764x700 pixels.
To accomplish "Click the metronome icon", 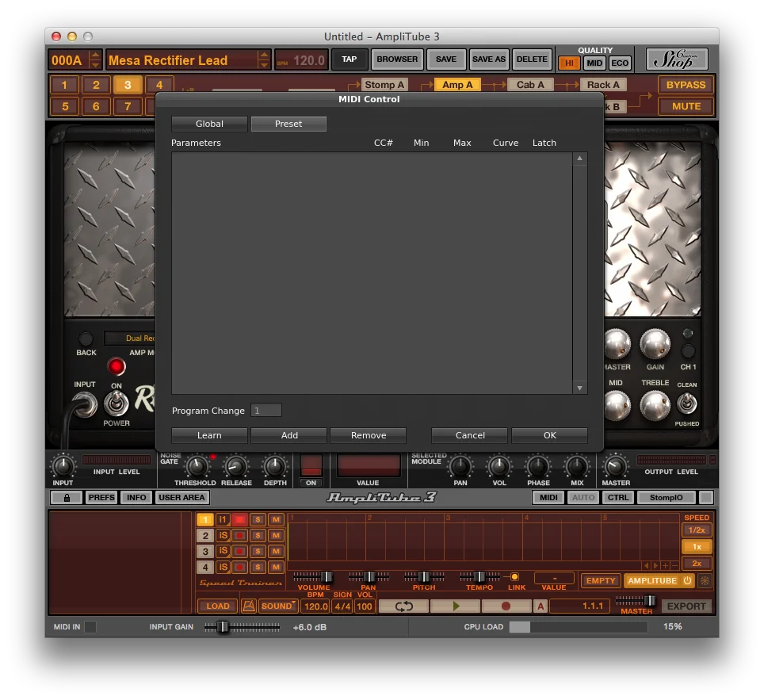I will click(247, 606).
